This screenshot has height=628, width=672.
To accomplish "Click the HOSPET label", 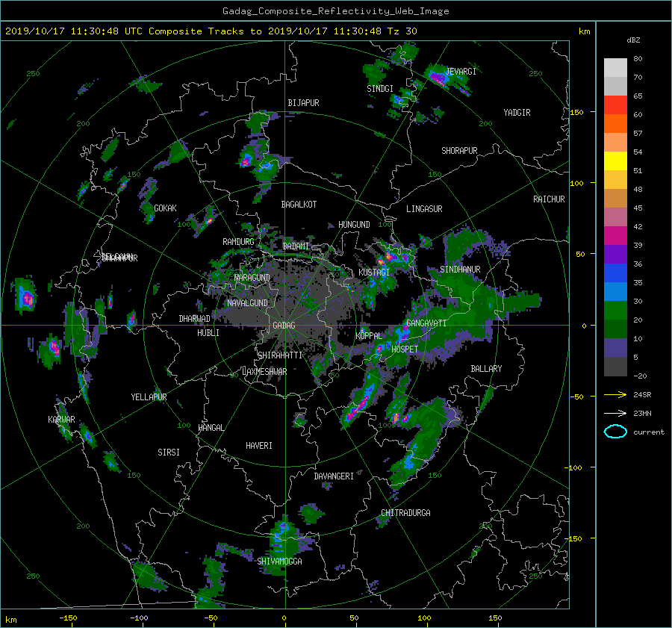I will pyautogui.click(x=405, y=349).
